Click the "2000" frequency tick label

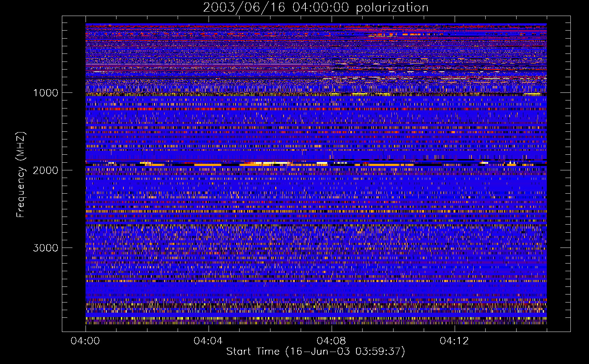pyautogui.click(x=46, y=170)
